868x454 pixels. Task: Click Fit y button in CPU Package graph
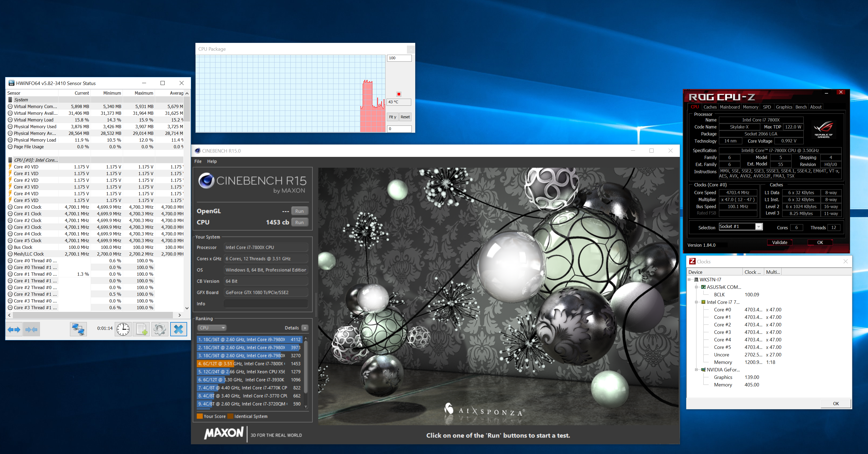(x=392, y=117)
